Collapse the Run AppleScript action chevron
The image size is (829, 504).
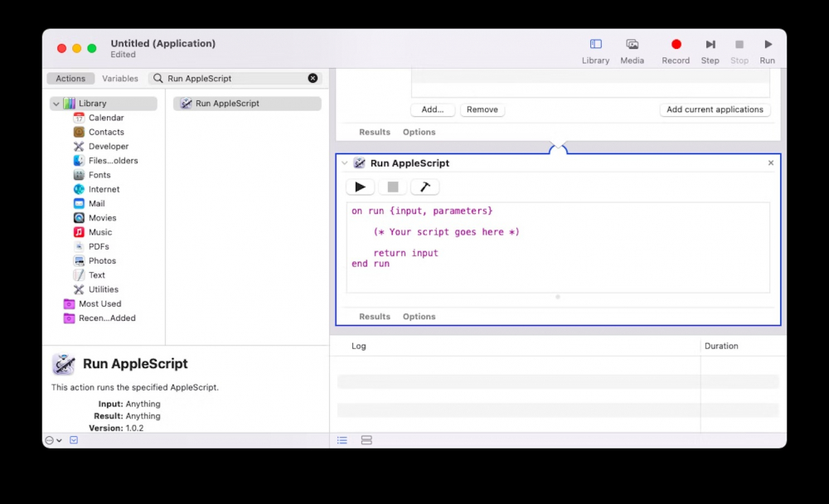[x=345, y=163]
